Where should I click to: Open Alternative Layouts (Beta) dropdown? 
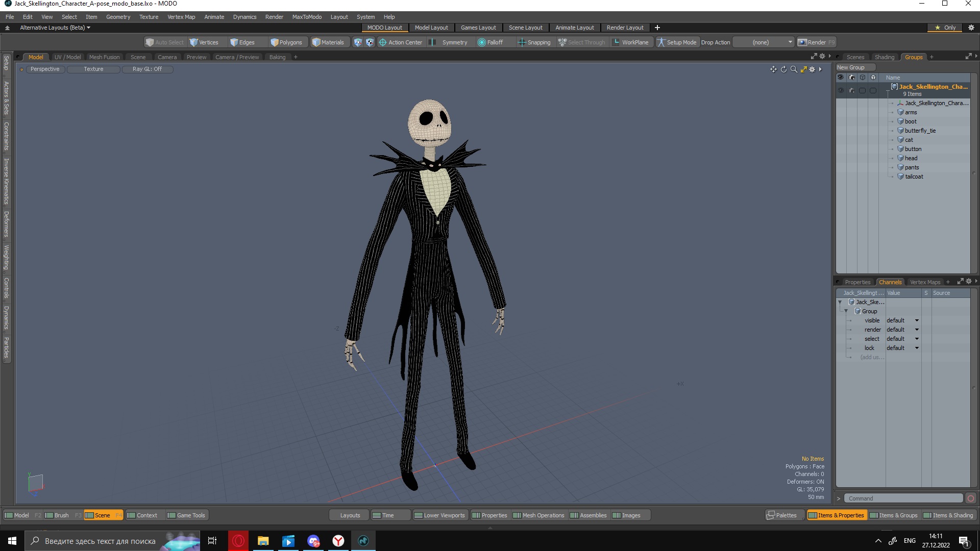tap(55, 28)
